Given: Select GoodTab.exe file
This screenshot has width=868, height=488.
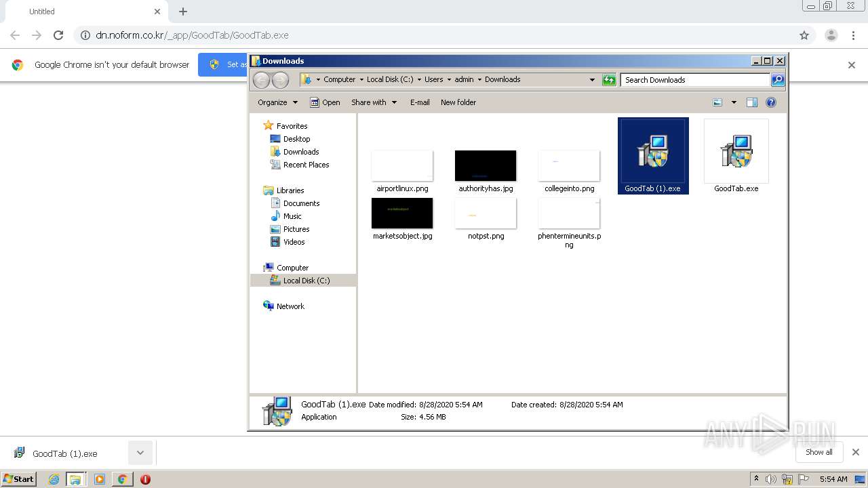Looking at the screenshot, I should (x=736, y=156).
